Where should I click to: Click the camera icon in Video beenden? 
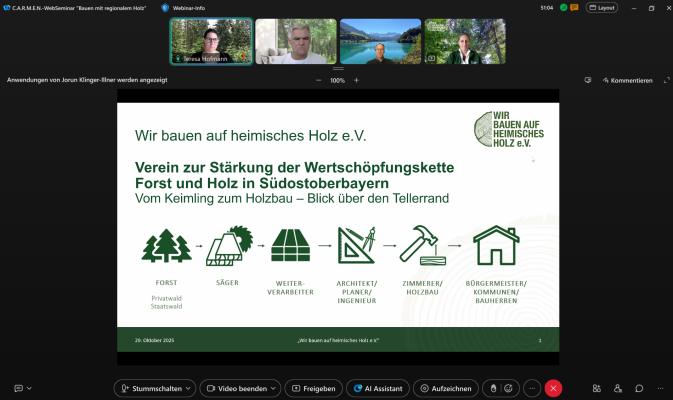pyautogui.click(x=211, y=388)
